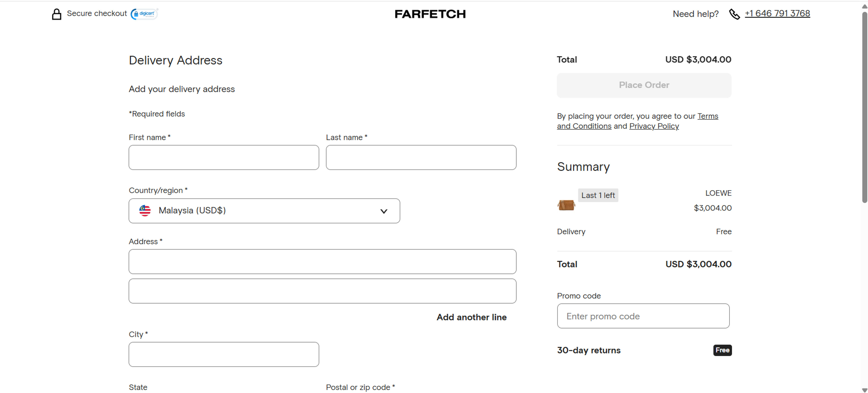Click the DigiCert security badge
The width and height of the screenshot is (868, 393).
144,14
